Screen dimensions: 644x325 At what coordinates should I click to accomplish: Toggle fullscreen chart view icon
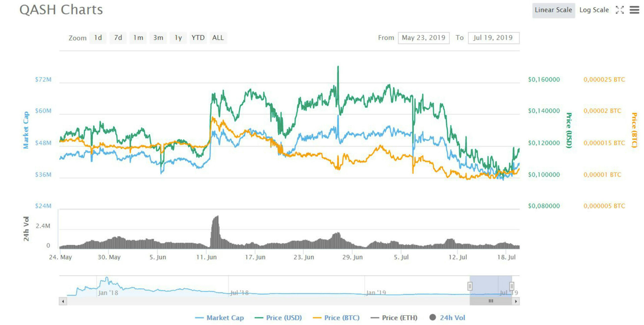click(x=620, y=10)
